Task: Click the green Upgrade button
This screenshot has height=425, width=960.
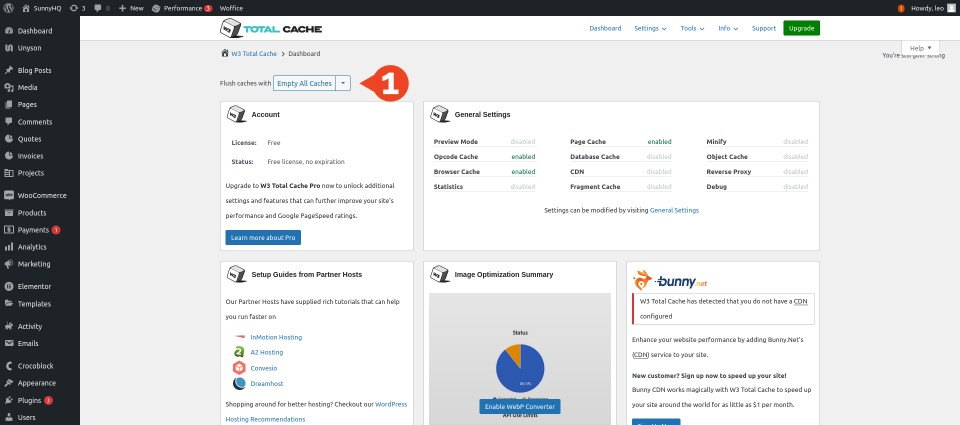Action: pyautogui.click(x=801, y=28)
